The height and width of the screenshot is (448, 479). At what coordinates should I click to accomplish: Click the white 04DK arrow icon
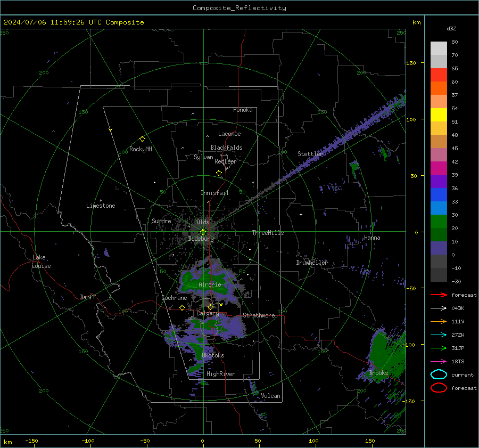439,308
